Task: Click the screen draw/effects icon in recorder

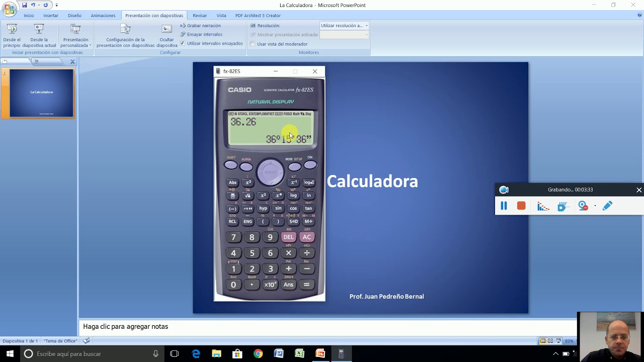Action: tap(563, 206)
